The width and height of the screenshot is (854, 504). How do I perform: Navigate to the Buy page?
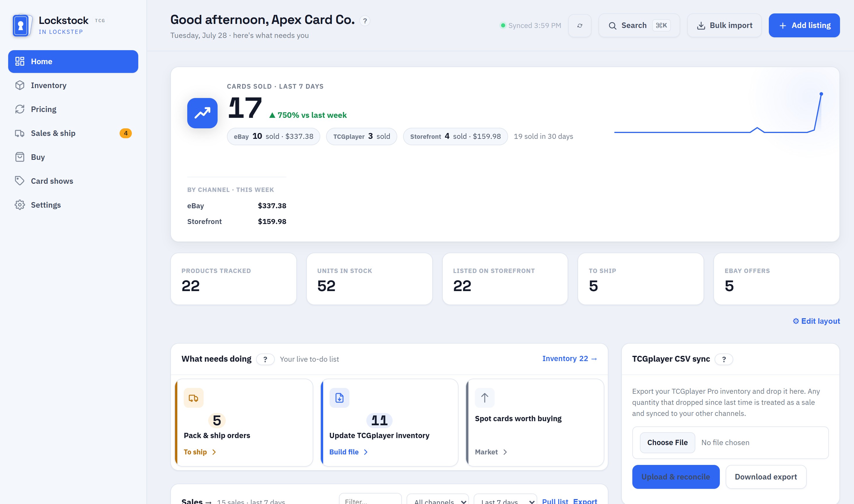pyautogui.click(x=73, y=157)
